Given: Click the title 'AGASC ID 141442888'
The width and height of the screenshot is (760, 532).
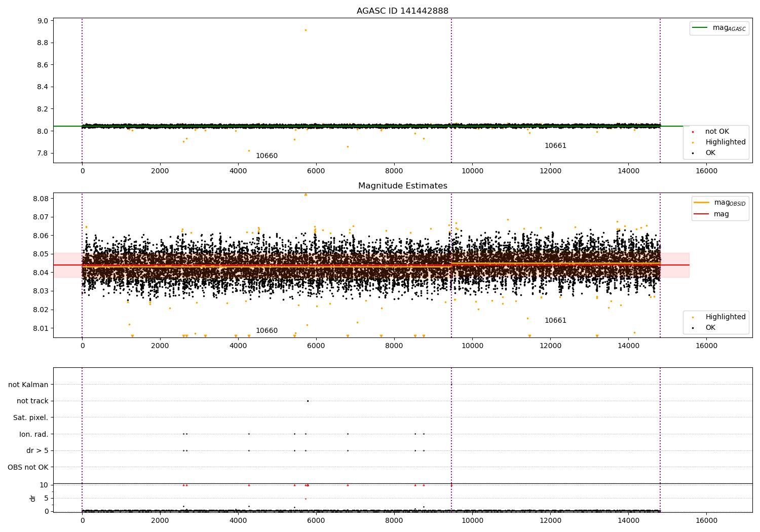Looking at the screenshot, I should pos(402,11).
